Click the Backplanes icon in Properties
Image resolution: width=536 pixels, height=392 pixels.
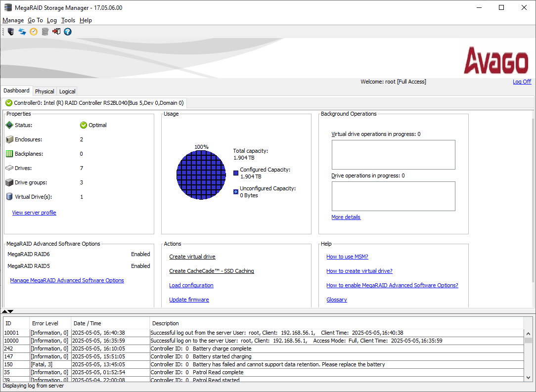9,154
